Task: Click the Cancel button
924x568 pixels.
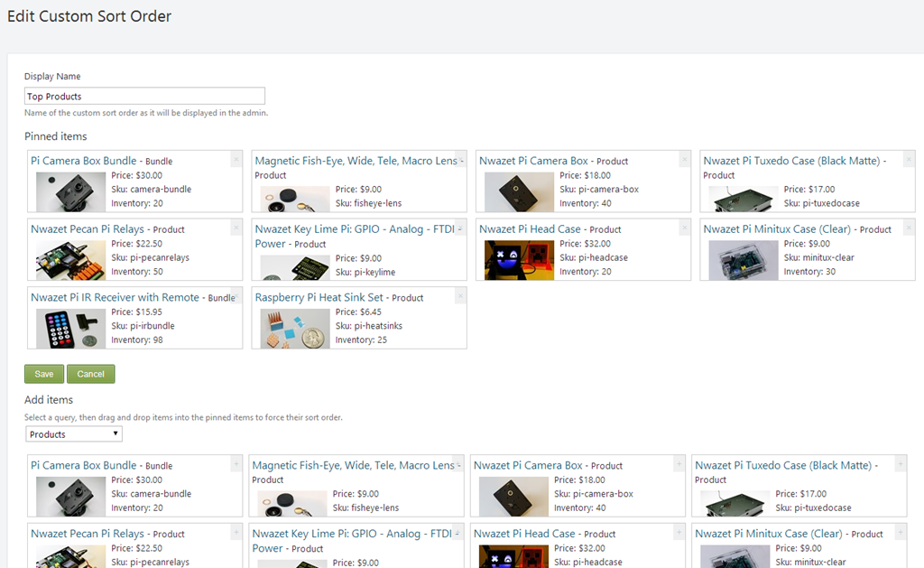Action: (91, 374)
